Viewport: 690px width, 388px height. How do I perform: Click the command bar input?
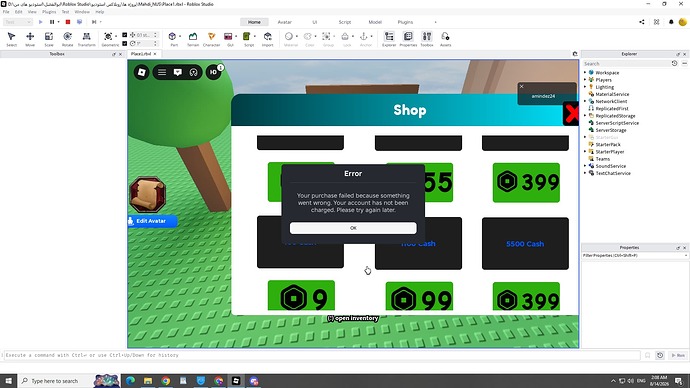(321, 355)
